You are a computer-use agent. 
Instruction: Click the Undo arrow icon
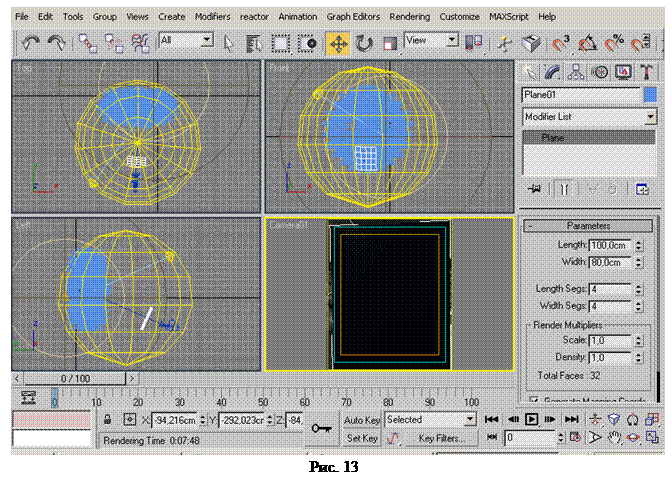tap(31, 42)
